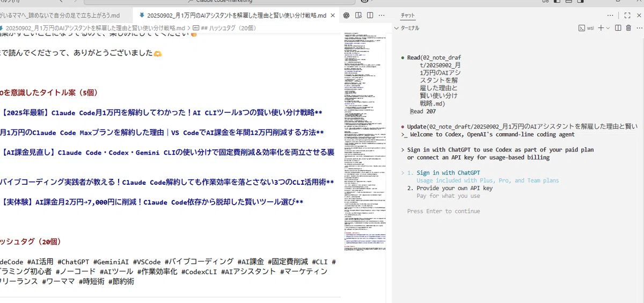This screenshot has width=644, height=303.
Task: Click 'Press Enter to continue' text
Action: click(x=443, y=211)
